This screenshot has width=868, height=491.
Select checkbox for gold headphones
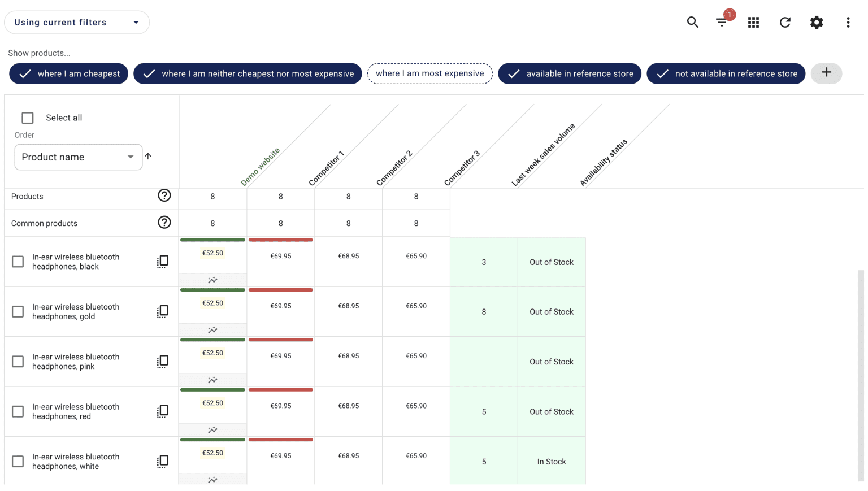point(18,311)
